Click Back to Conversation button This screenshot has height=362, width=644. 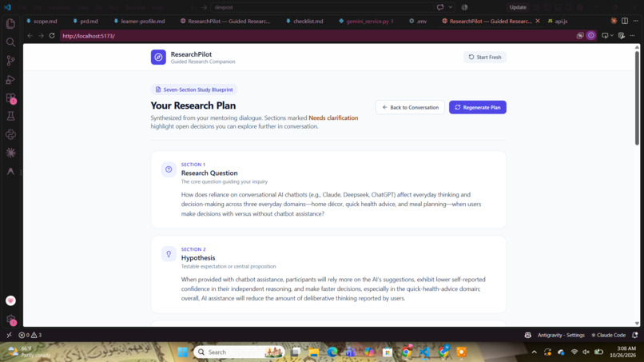pyautogui.click(x=410, y=107)
